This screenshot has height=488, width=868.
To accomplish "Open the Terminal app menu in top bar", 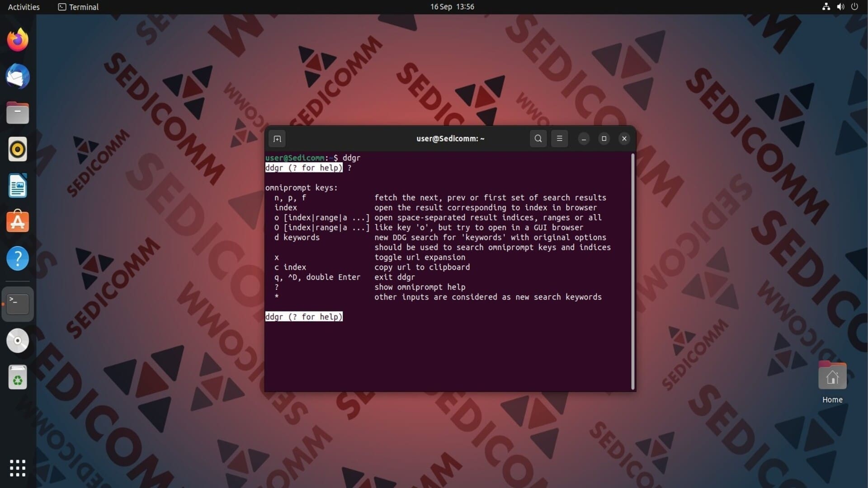I will click(x=78, y=7).
